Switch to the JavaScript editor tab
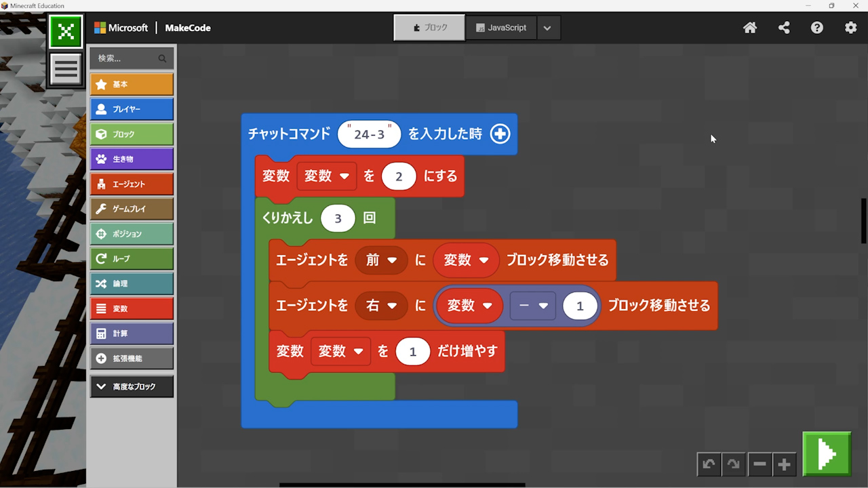868x488 pixels. coord(501,28)
